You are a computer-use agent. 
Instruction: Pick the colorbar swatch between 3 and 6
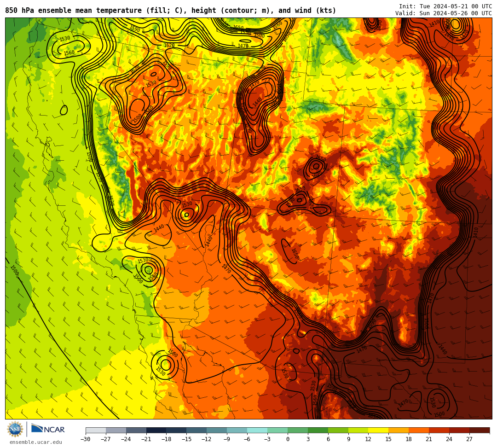point(318,430)
